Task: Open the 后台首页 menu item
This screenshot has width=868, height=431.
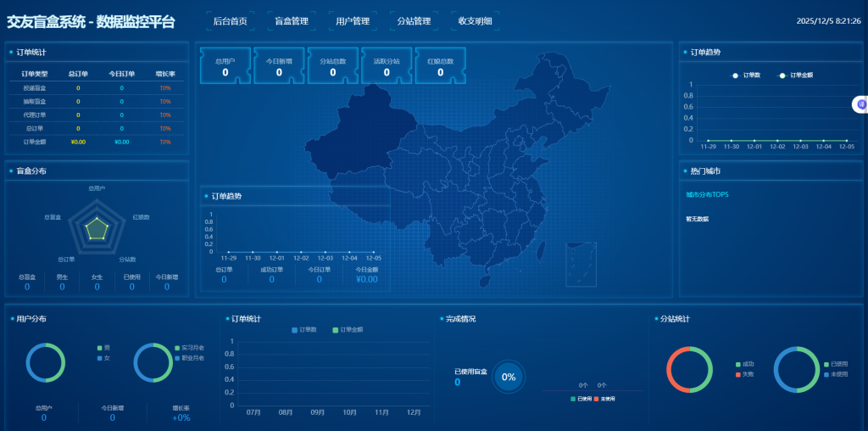Action: pos(230,21)
